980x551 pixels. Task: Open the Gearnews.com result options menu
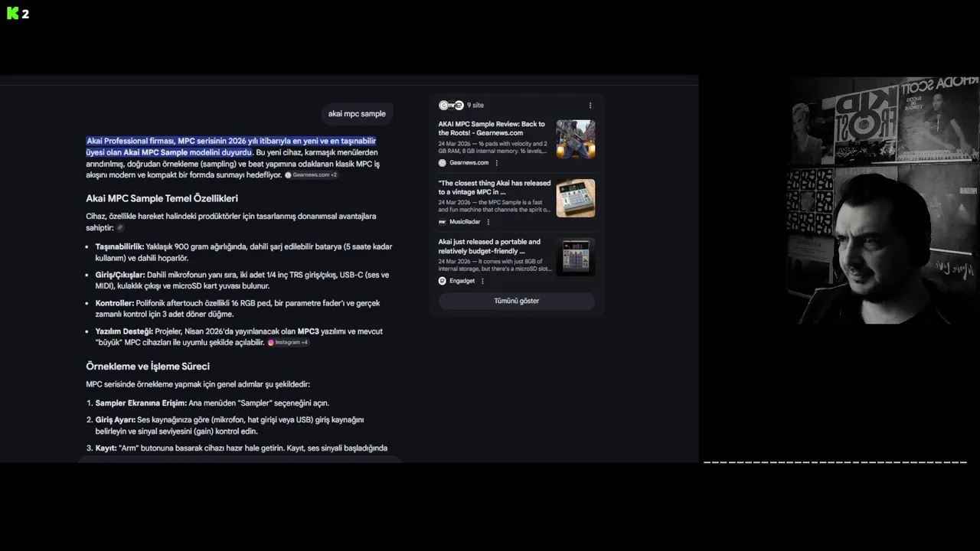[x=496, y=163]
